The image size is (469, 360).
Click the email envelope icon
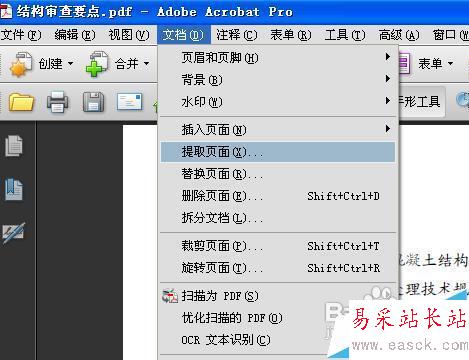click(130, 102)
